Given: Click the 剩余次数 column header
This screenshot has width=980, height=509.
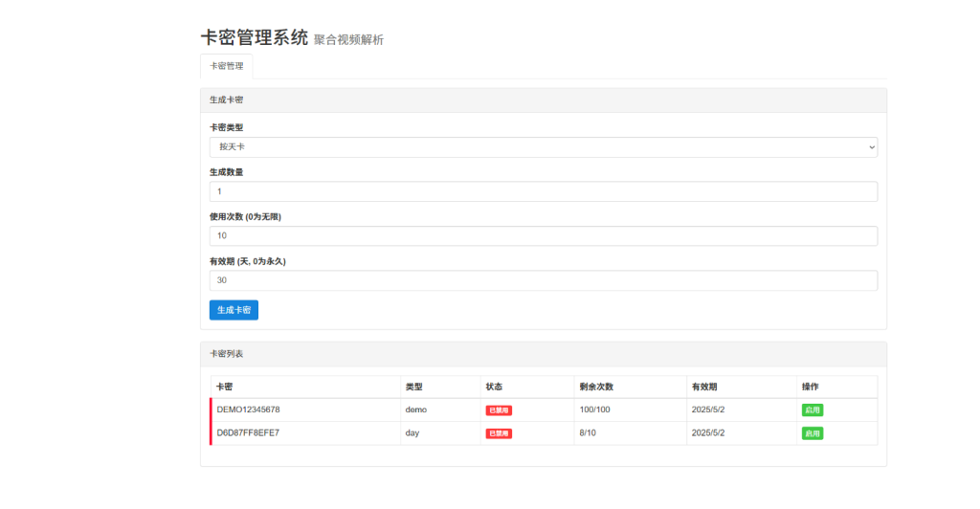Looking at the screenshot, I should [596, 387].
